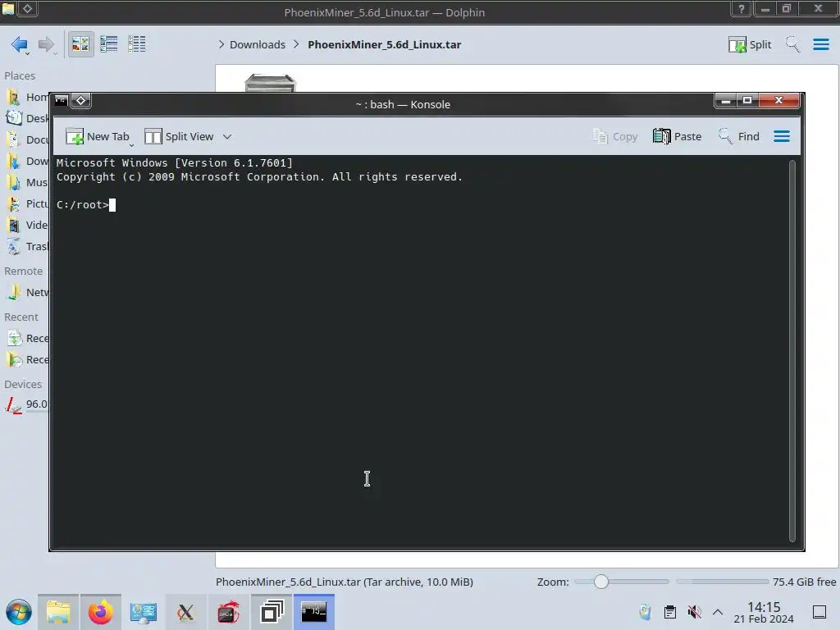Open Home in Dolphin Places
Image resolution: width=840 pixels, height=630 pixels.
pyautogui.click(x=27, y=97)
